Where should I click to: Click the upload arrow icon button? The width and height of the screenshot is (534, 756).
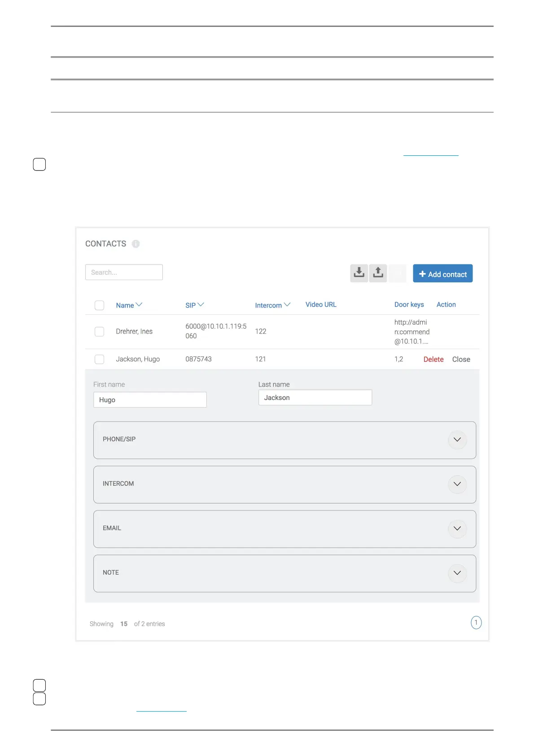coord(378,273)
